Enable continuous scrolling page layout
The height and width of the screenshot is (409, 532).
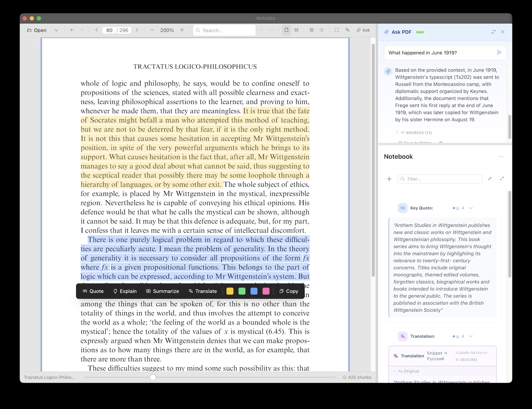(x=296, y=30)
